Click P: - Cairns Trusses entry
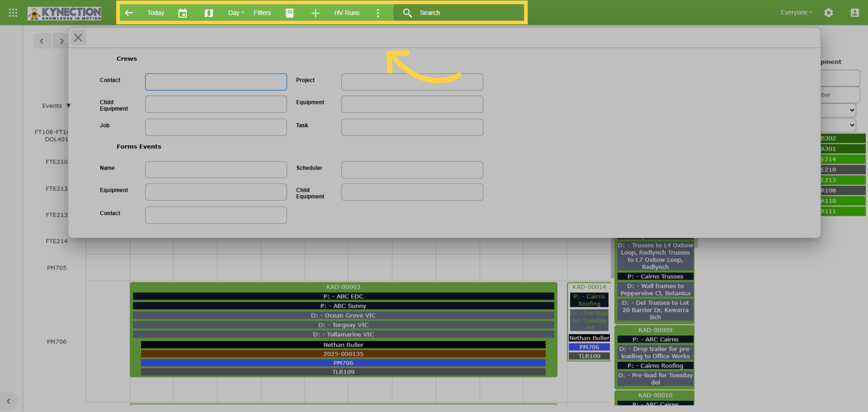Viewport: 868px width, 412px height. [x=655, y=276]
